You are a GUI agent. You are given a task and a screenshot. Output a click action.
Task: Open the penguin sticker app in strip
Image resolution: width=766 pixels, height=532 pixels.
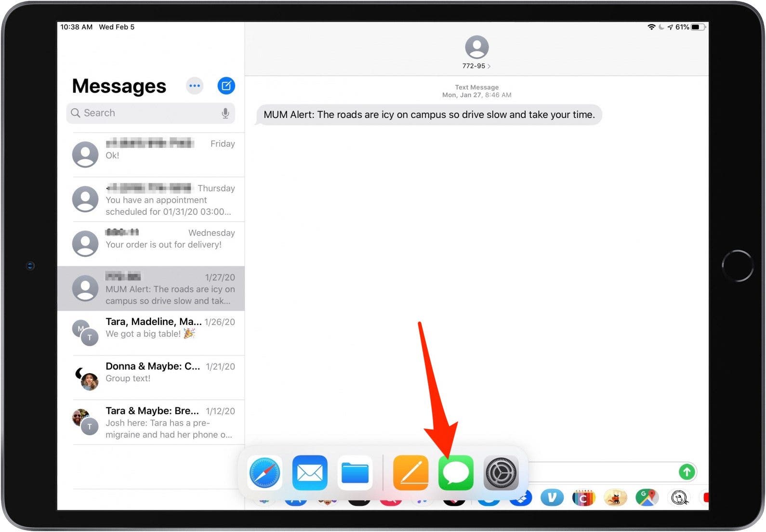coord(679,497)
